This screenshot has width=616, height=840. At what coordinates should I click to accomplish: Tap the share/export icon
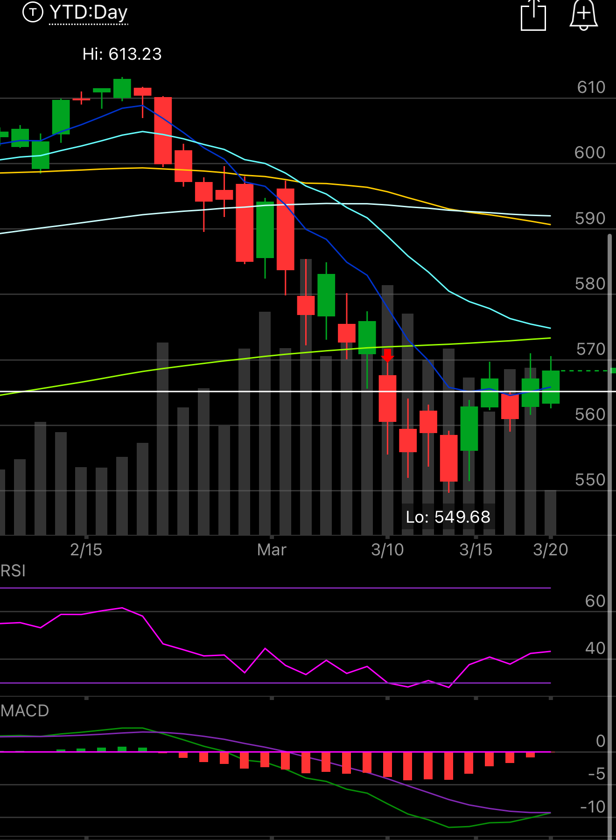[533, 15]
